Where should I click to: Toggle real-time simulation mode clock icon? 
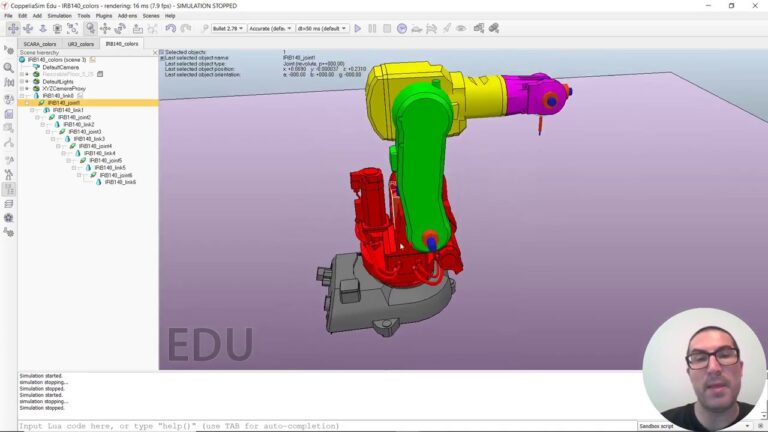click(x=402, y=28)
